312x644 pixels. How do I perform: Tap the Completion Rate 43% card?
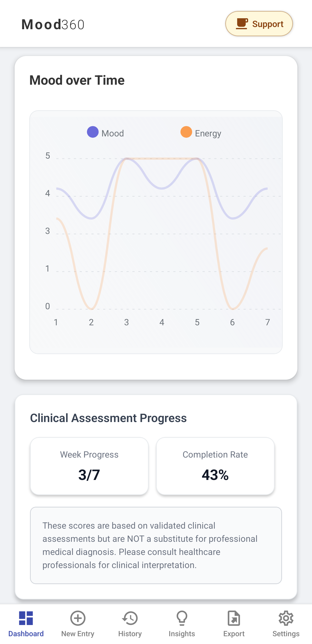[215, 466]
